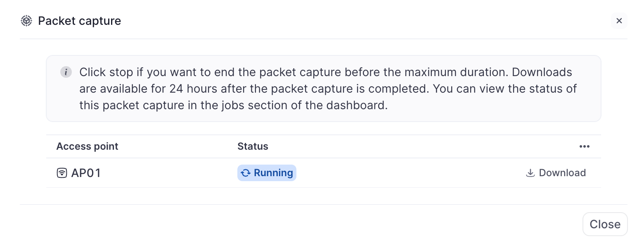Image resolution: width=644 pixels, height=244 pixels.
Task: Click the info icon in the notice banner
Action: 66,72
